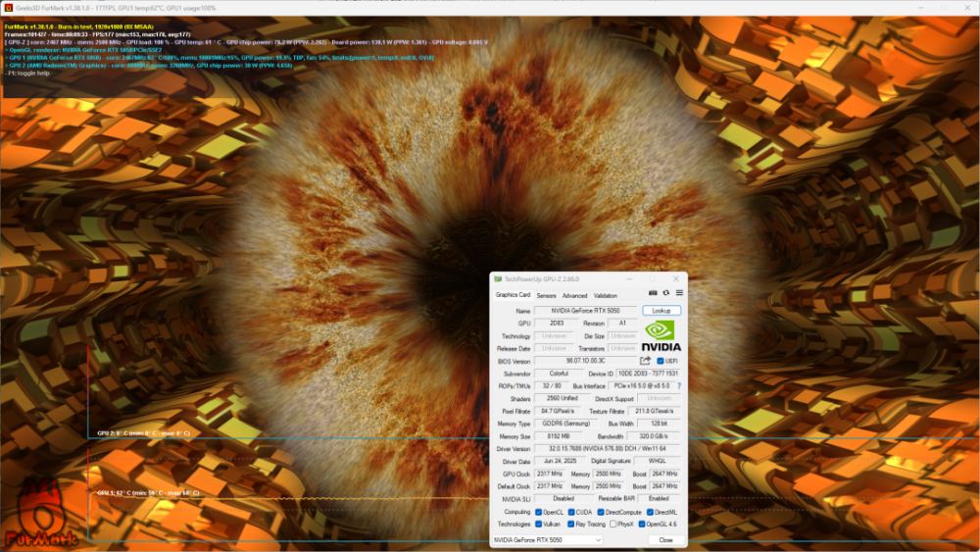
Task: Click the Memory Size 8192 MB value
Action: 557,436
